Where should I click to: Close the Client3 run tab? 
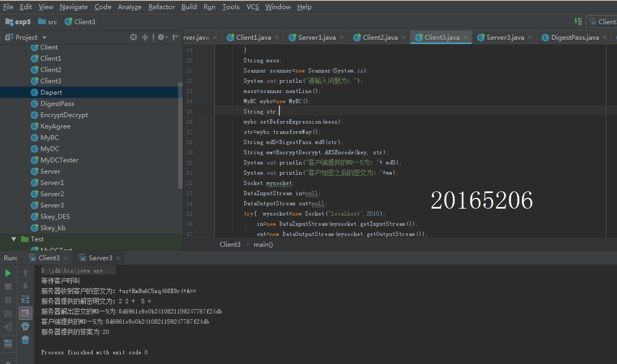(65, 258)
